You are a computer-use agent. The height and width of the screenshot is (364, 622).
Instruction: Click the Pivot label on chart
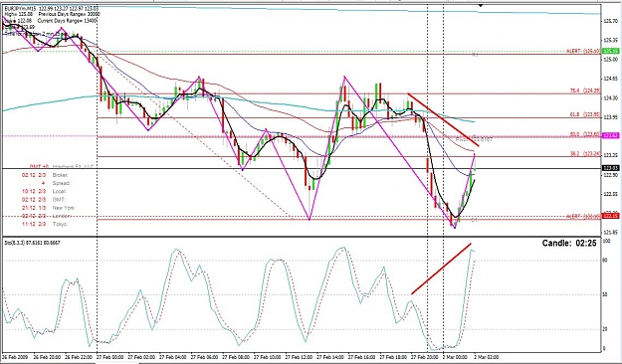click(474, 139)
